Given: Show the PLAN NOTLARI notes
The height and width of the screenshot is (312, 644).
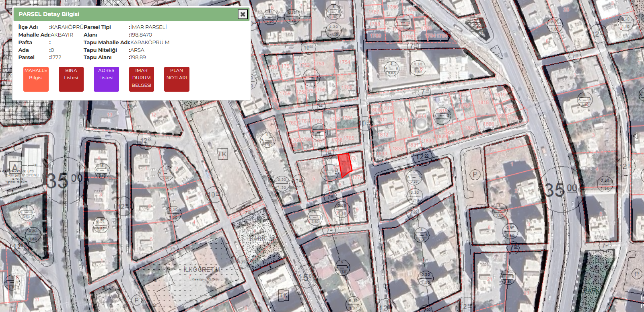Looking at the screenshot, I should click(x=177, y=79).
